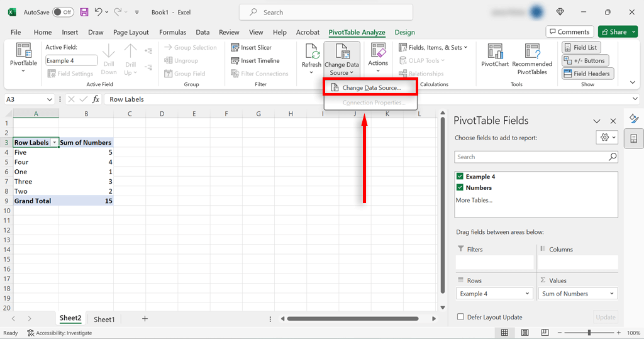Click the PivotTable button icon

(23, 50)
